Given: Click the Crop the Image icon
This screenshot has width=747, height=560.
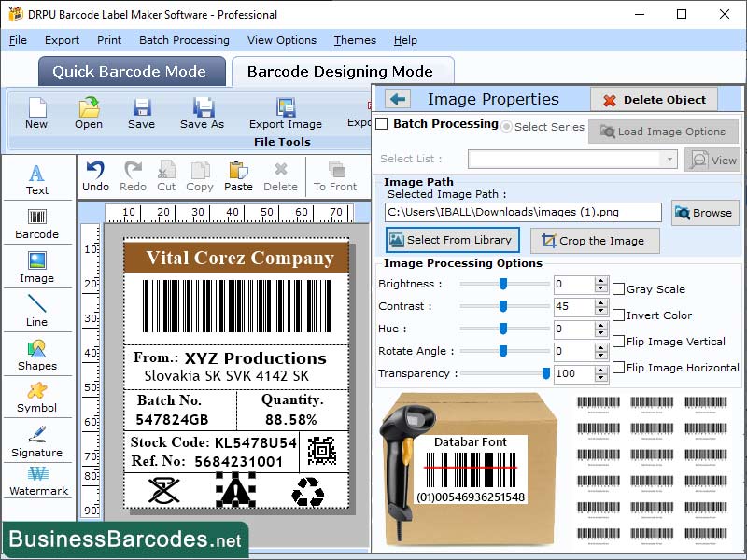Looking at the screenshot, I should (595, 240).
